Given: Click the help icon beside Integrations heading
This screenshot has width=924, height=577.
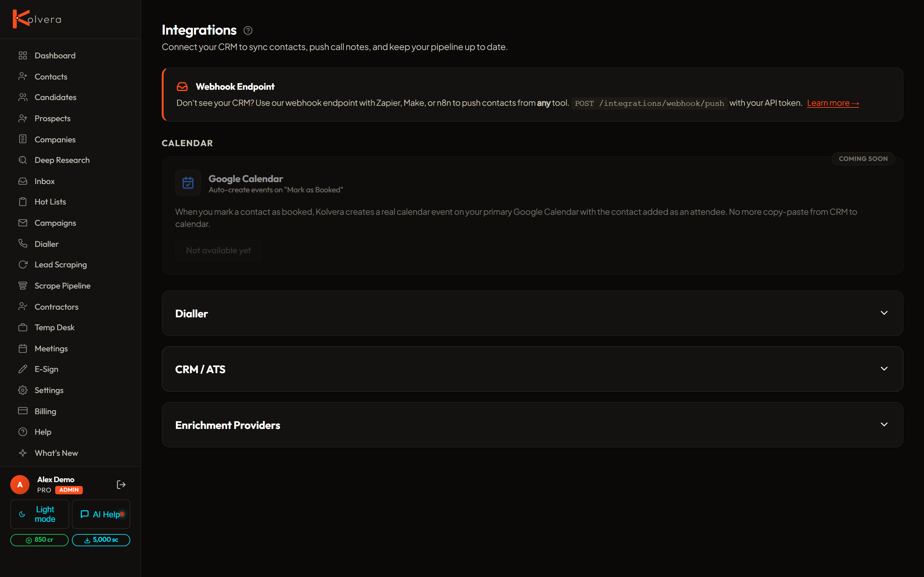Looking at the screenshot, I should (248, 30).
